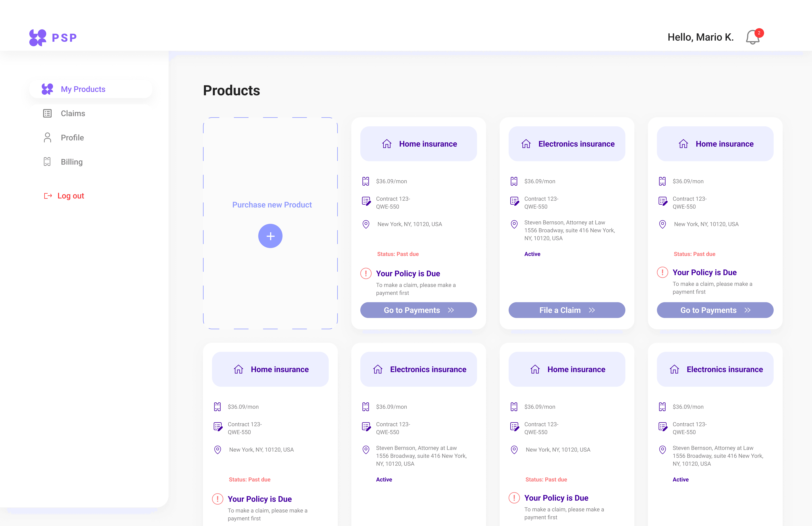Click Go to Payments in the top-right Home insurance card
The height and width of the screenshot is (526, 812).
[715, 310]
